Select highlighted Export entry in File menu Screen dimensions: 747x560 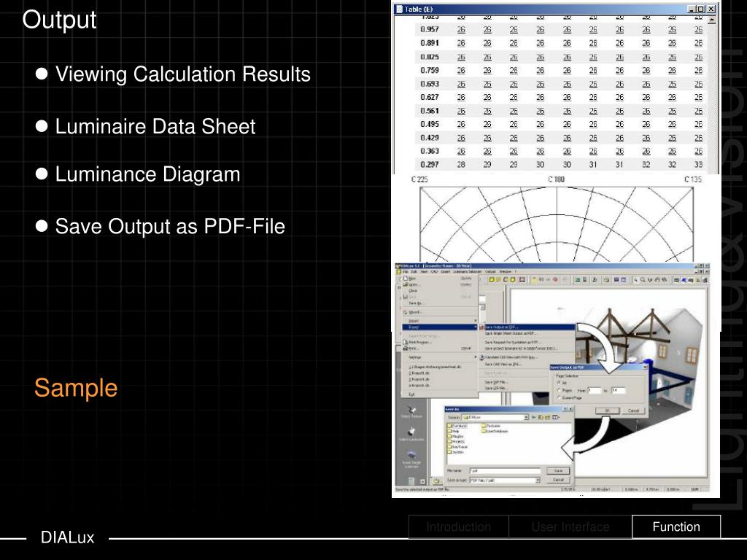(x=440, y=327)
